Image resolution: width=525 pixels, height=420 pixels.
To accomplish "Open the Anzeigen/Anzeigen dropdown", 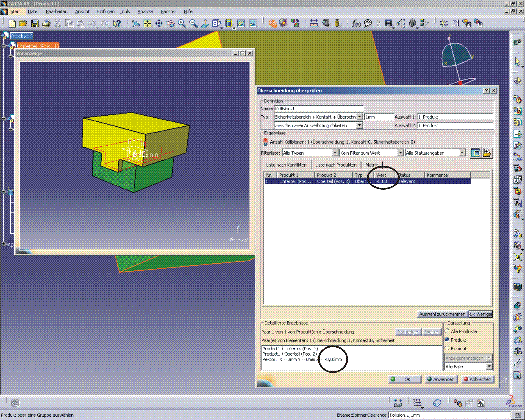I will (489, 358).
